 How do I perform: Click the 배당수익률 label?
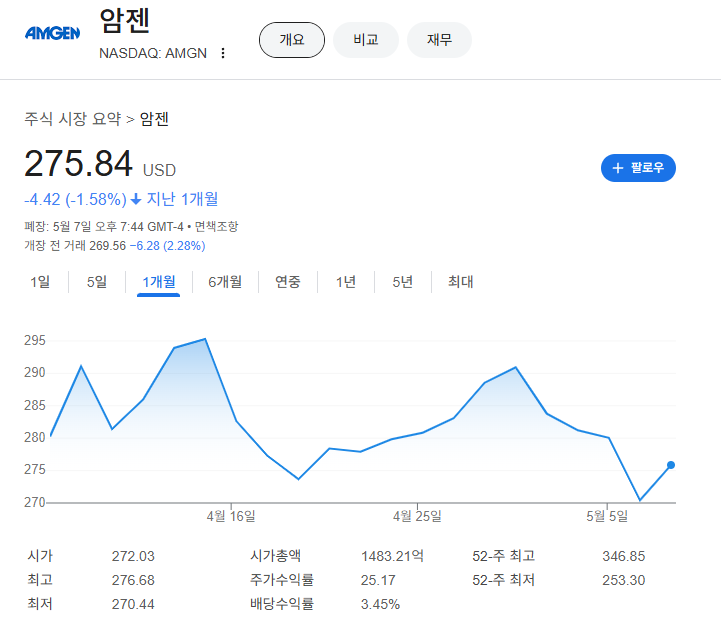tap(282, 604)
